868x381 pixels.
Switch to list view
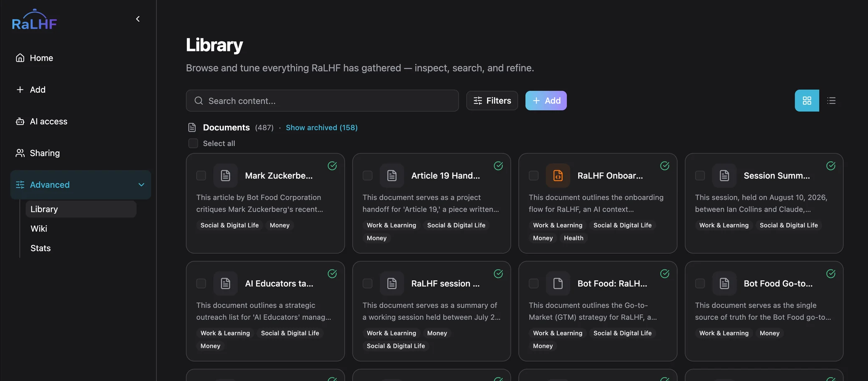[x=831, y=101]
